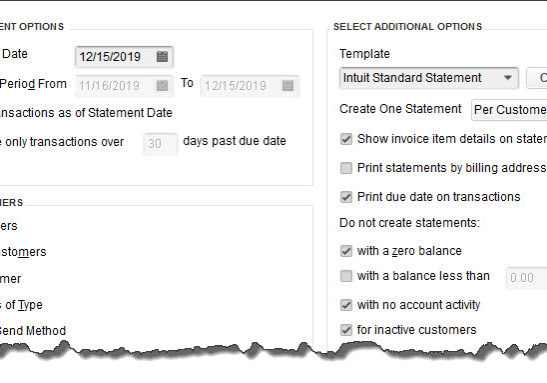Check with a balance less than option

tap(346, 276)
